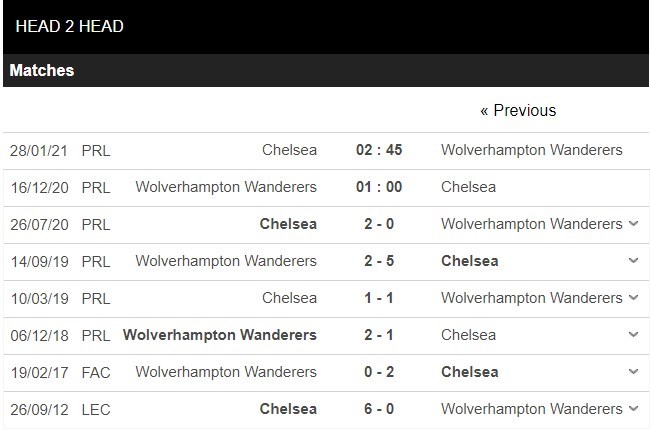Select the LEC competition label

pos(97,409)
